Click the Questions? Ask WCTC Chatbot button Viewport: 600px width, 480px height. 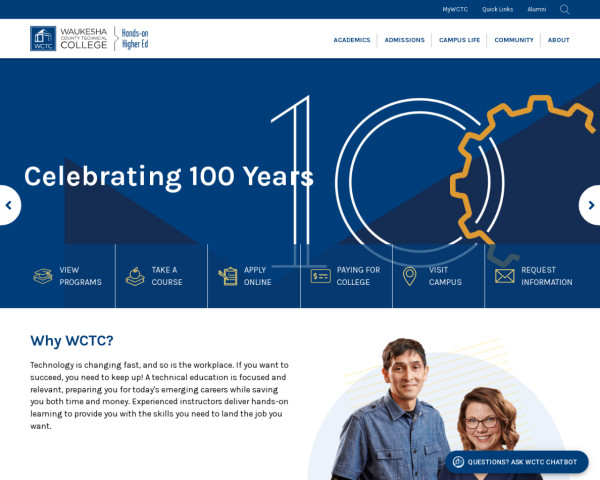(517, 462)
